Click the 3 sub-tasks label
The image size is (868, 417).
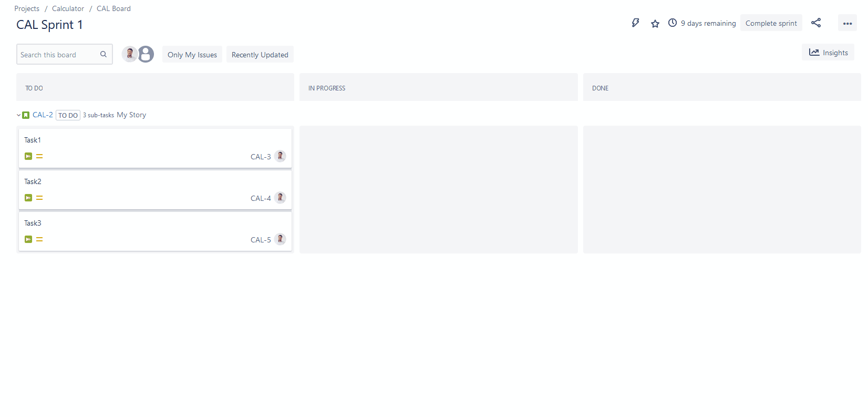(x=98, y=115)
